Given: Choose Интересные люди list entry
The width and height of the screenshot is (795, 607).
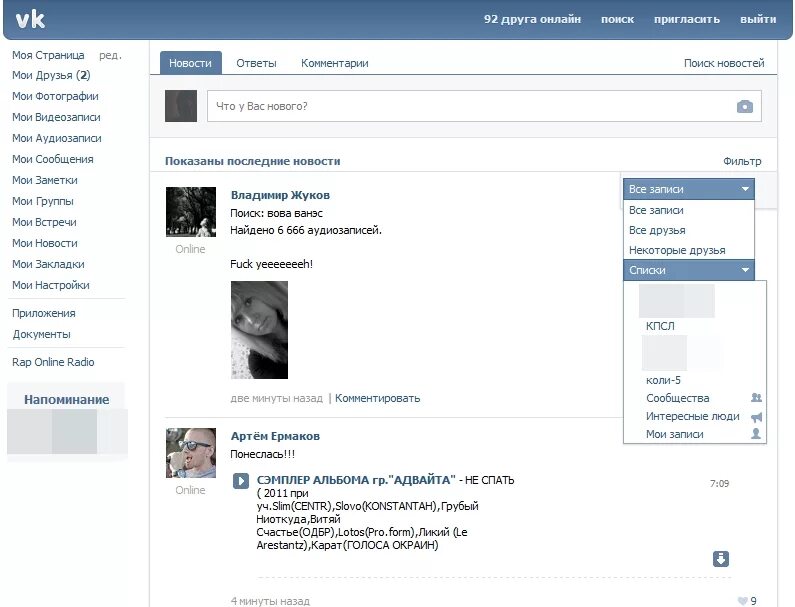Looking at the screenshot, I should 693,416.
